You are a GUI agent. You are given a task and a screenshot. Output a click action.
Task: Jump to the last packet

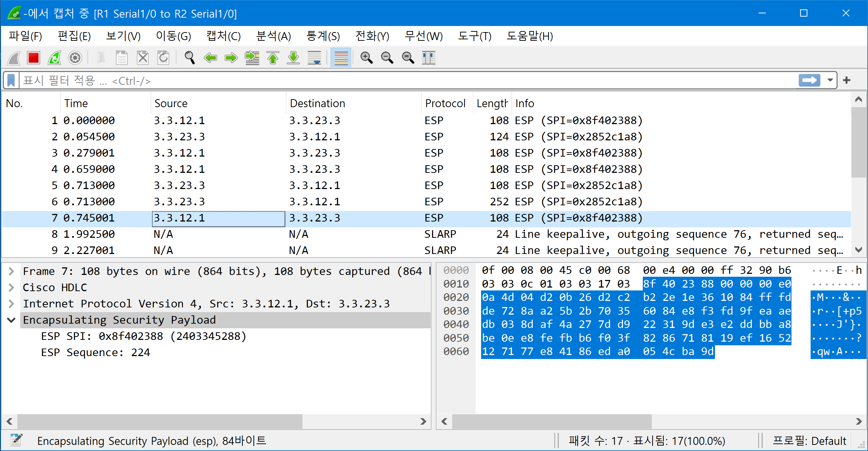[x=293, y=58]
